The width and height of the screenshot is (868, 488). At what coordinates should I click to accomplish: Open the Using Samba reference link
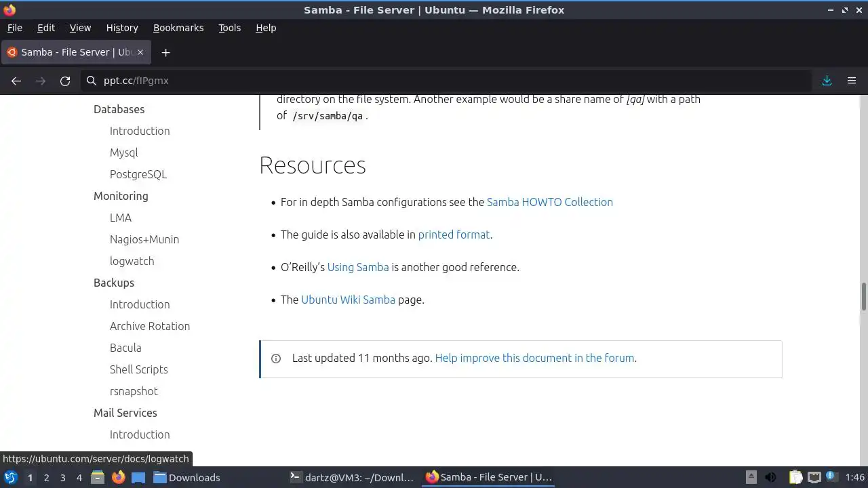358,267
